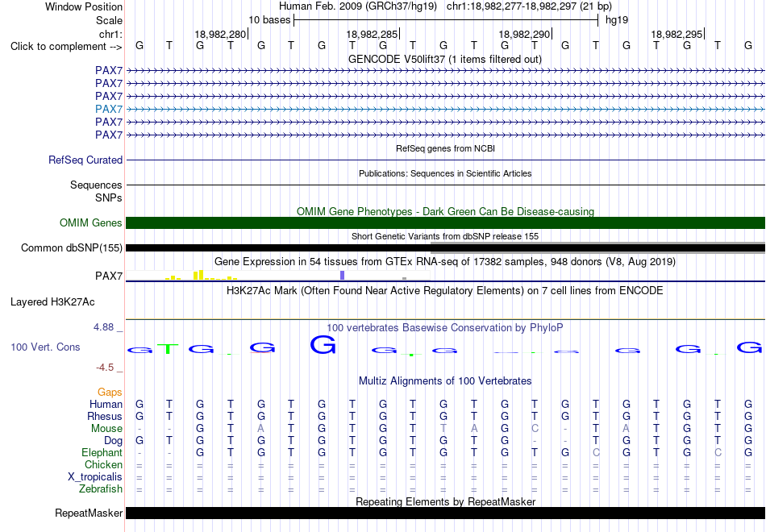Open 'RefSeq genes from NCBI' track title

[x=445, y=148]
